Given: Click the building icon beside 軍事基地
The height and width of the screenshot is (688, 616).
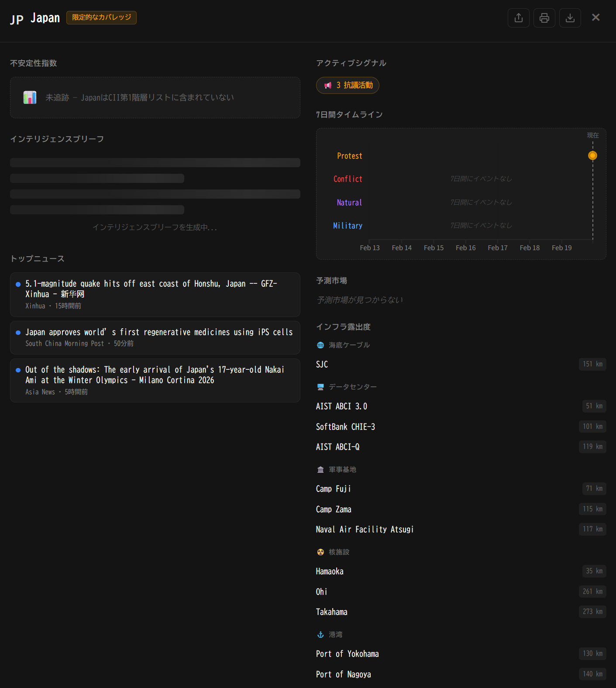Looking at the screenshot, I should (x=320, y=470).
